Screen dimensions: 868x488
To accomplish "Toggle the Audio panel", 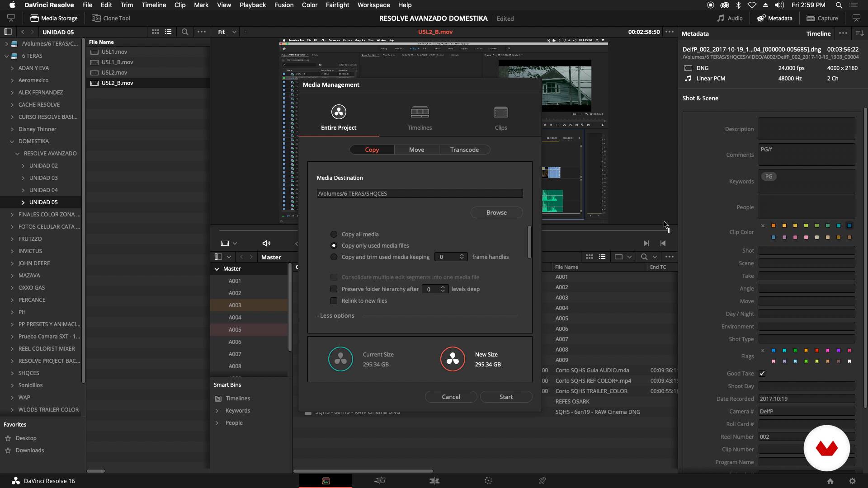I will (x=730, y=18).
